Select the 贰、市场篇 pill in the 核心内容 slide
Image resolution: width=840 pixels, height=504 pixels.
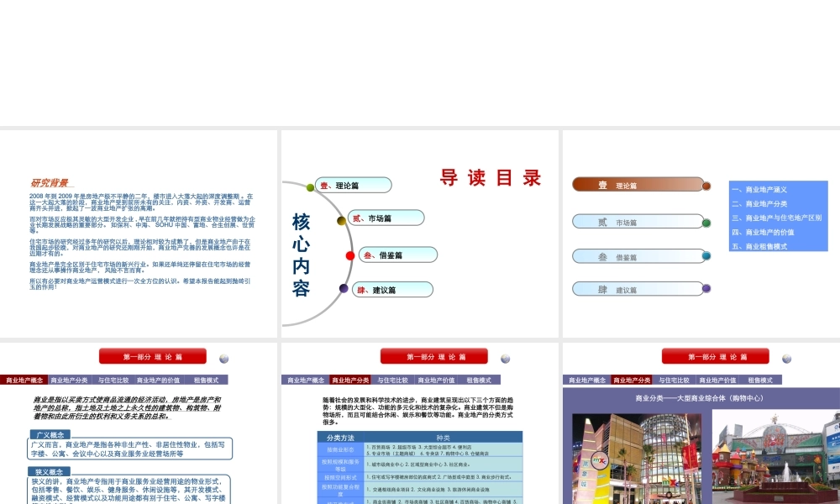pos(386,218)
